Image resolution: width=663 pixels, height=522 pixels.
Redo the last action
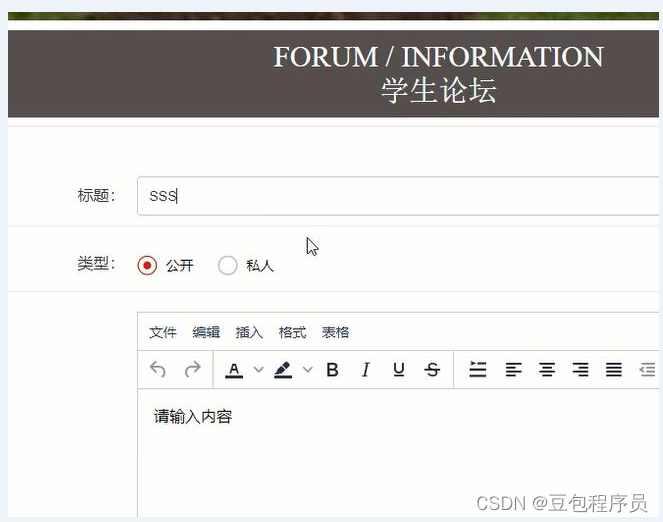click(193, 369)
